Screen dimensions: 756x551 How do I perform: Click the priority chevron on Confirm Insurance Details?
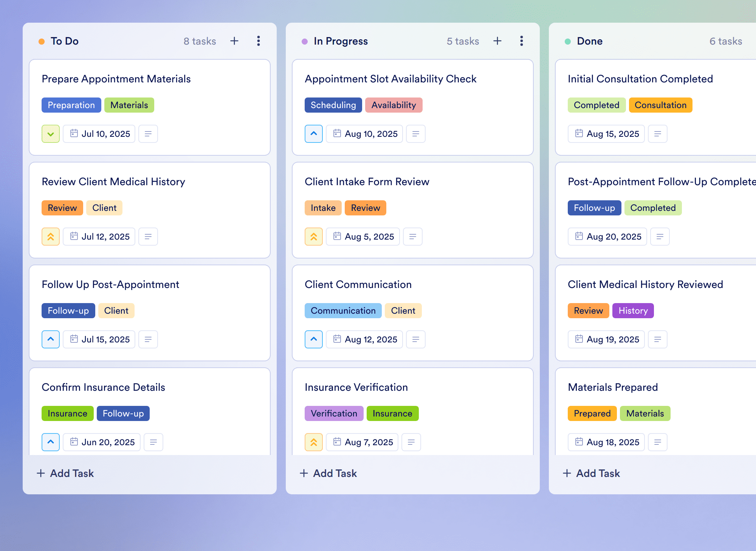(51, 442)
